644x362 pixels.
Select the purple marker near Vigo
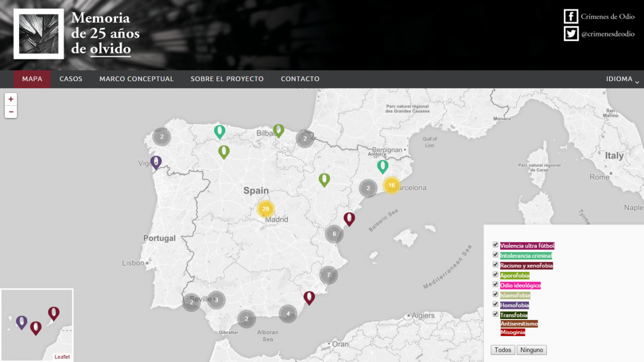tap(156, 162)
